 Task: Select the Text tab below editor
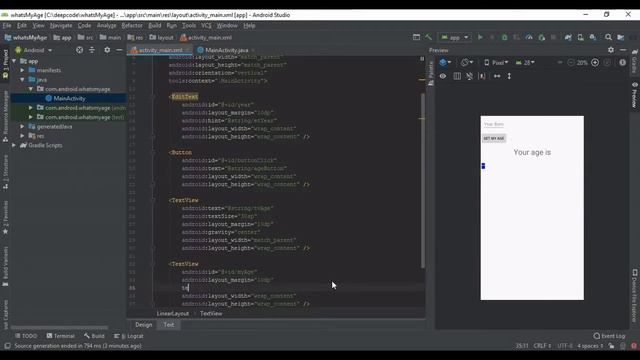coord(169,325)
